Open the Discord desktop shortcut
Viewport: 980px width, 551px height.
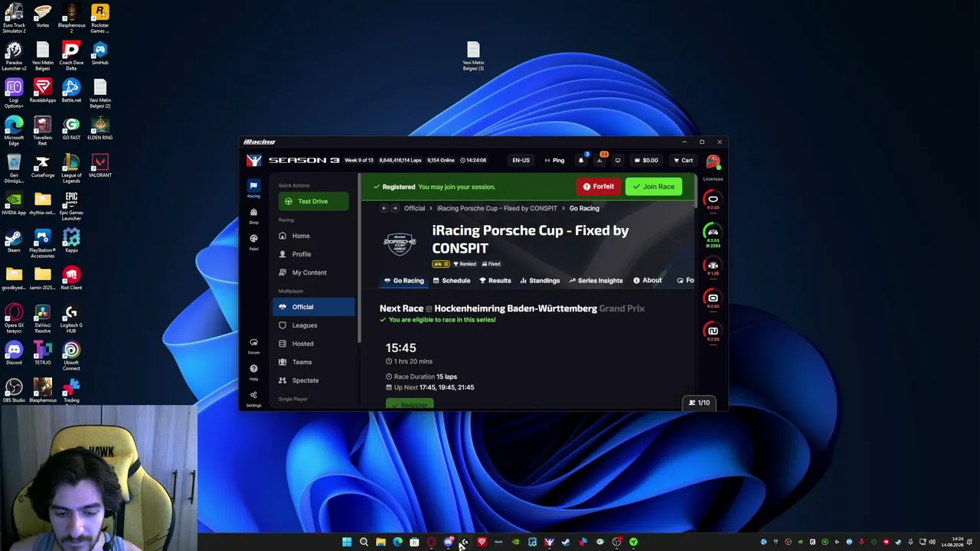click(14, 354)
